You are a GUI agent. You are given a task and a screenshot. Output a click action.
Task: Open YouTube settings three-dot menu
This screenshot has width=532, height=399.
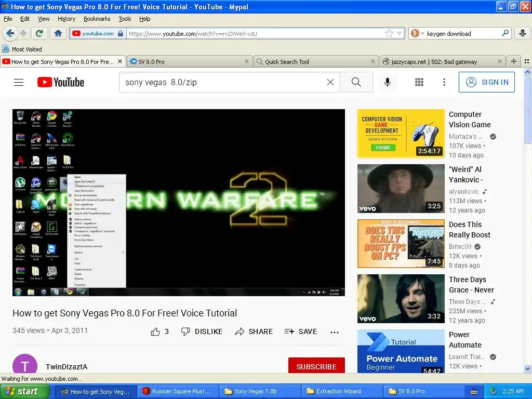click(444, 82)
